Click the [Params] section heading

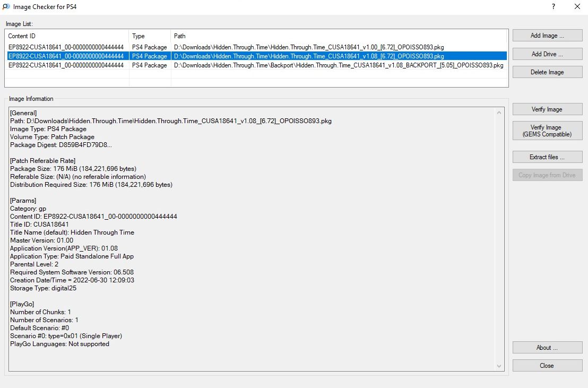coord(23,201)
